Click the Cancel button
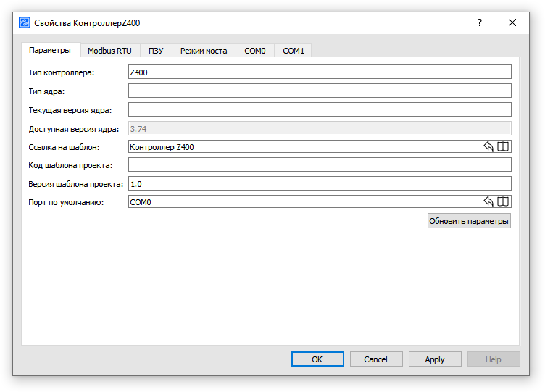Viewport: 545px width, 392px height. [x=375, y=359]
